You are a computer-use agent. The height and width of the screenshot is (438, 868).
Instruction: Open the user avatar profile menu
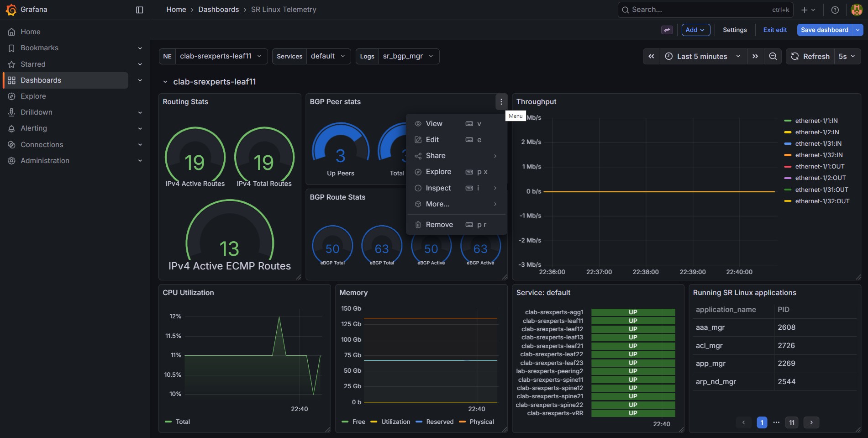[x=857, y=10]
